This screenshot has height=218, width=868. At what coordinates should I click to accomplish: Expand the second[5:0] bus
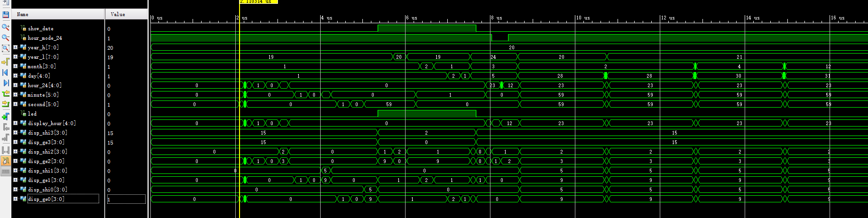tap(15, 104)
